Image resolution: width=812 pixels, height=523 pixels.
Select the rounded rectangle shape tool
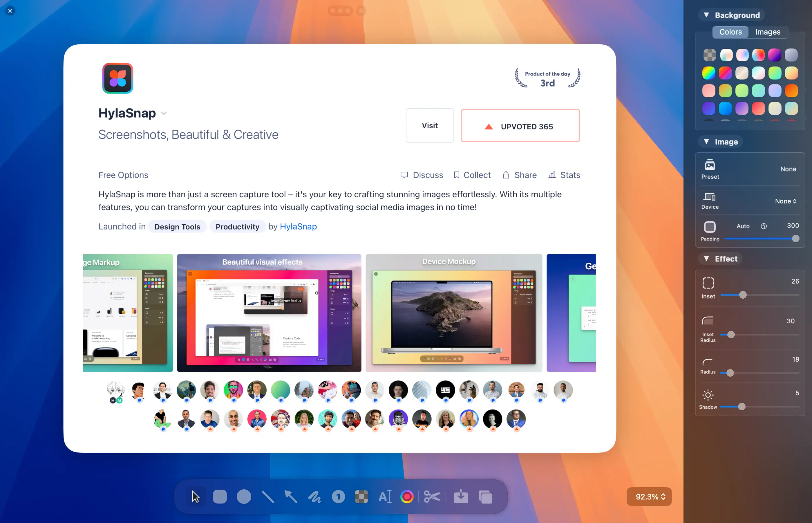coord(220,497)
